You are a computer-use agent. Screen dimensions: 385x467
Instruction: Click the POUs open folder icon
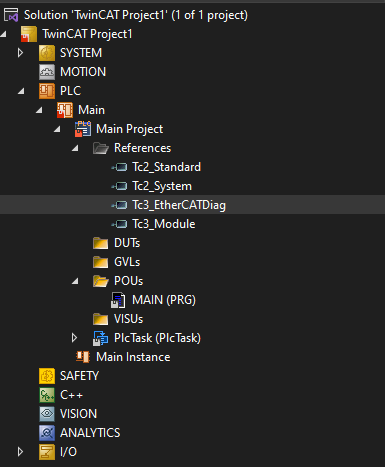[101, 281]
